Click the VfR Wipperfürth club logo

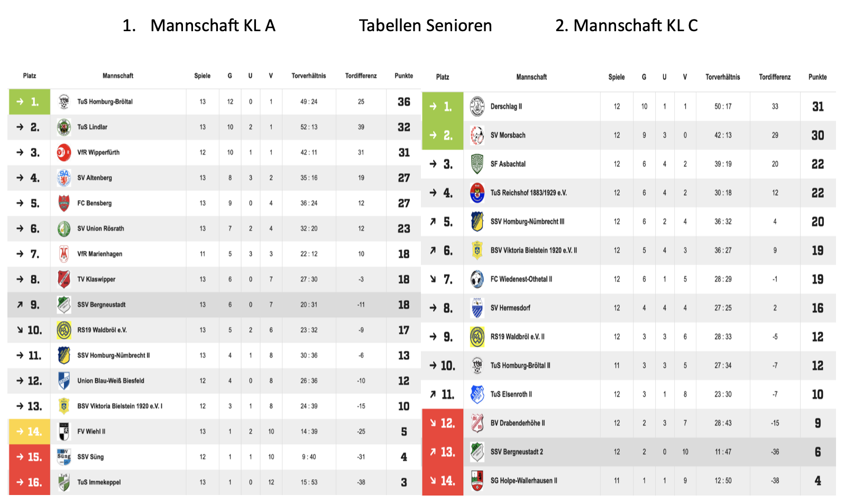coord(64,152)
